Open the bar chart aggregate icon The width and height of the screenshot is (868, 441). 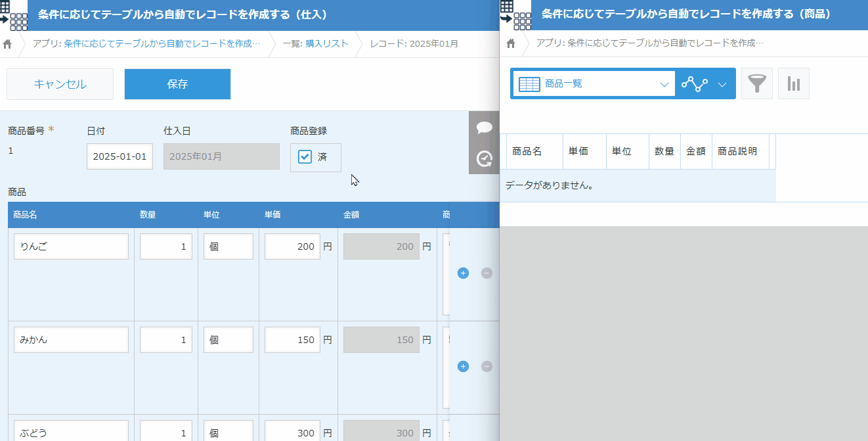794,83
